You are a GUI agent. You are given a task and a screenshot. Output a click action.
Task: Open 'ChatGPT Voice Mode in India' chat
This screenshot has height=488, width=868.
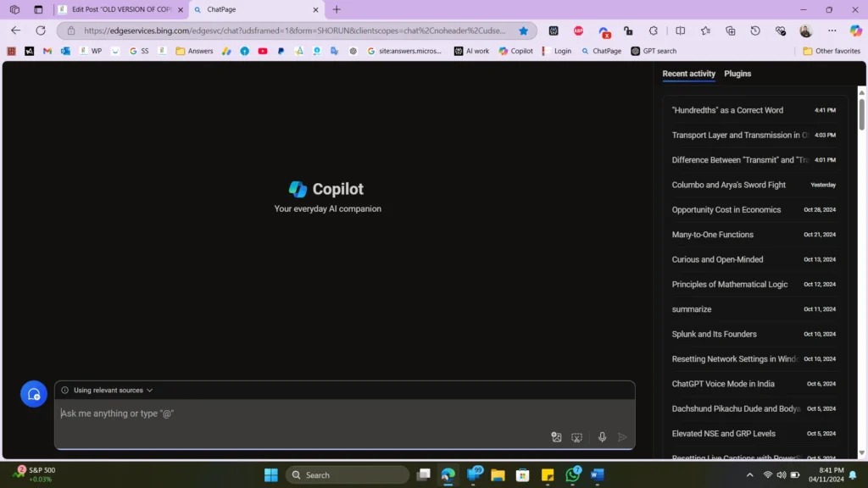point(754,384)
